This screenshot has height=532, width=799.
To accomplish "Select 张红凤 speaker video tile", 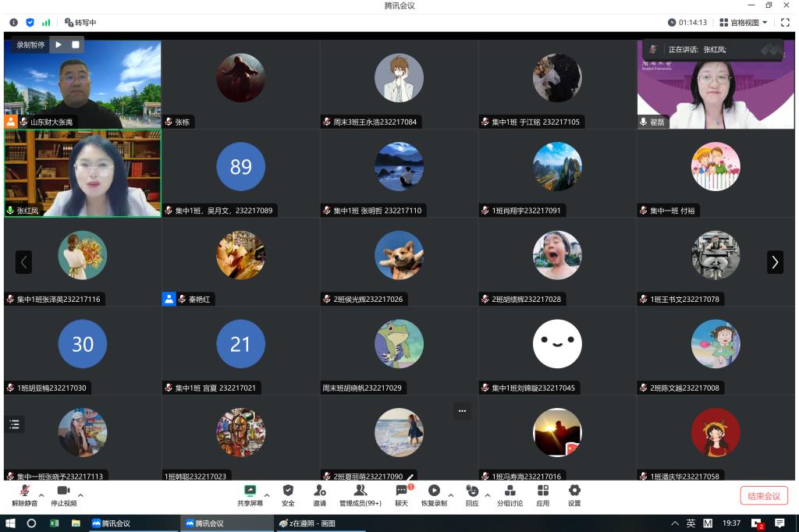I will (83, 172).
